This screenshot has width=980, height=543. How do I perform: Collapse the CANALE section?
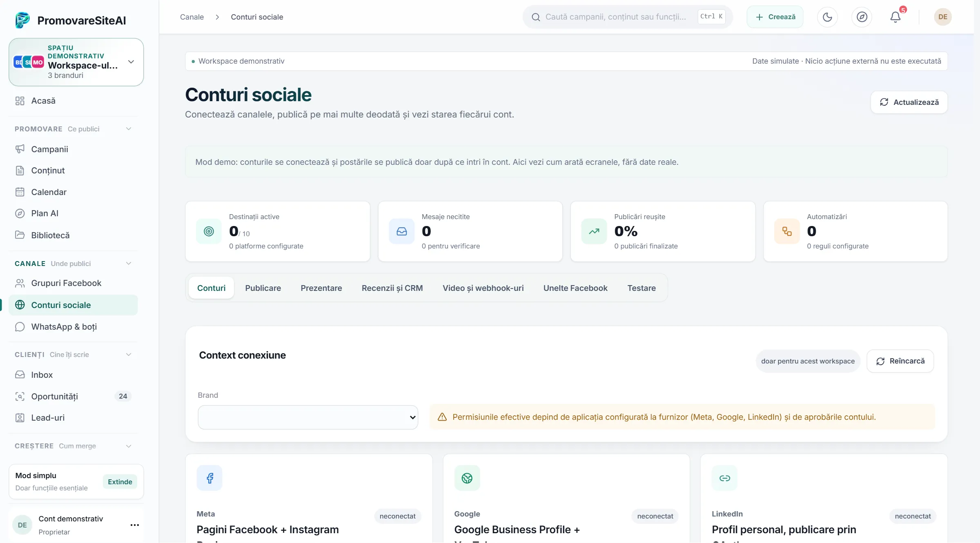coord(129,264)
